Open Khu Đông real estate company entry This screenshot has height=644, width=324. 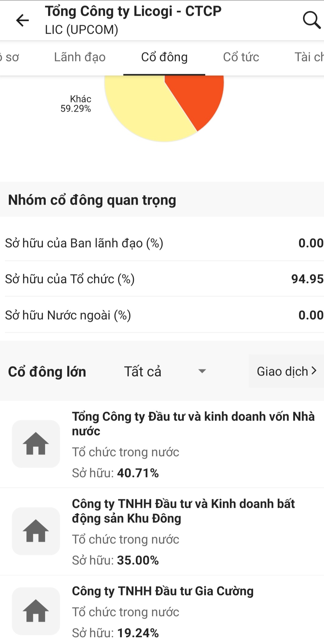point(183,511)
